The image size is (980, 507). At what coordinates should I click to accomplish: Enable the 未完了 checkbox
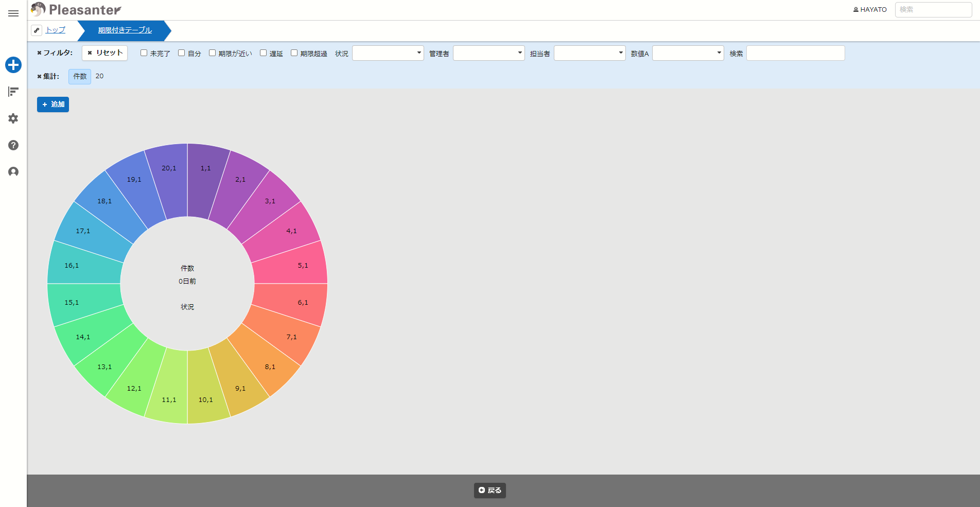point(144,53)
